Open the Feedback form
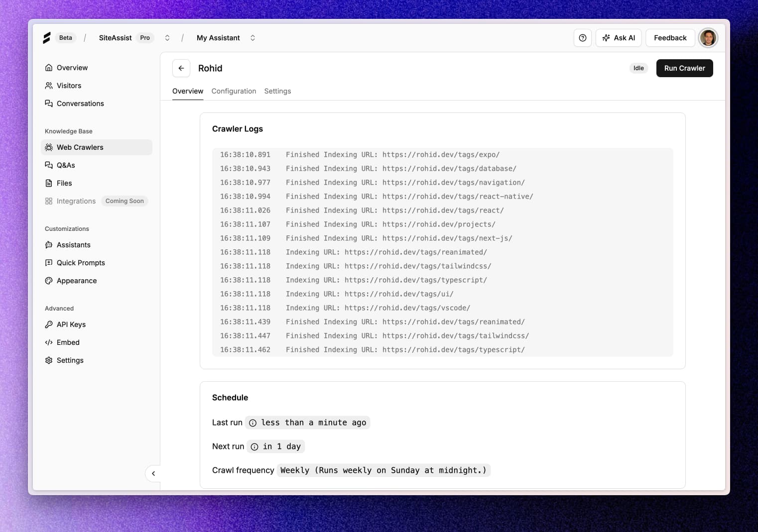The height and width of the screenshot is (532, 758). (670, 38)
